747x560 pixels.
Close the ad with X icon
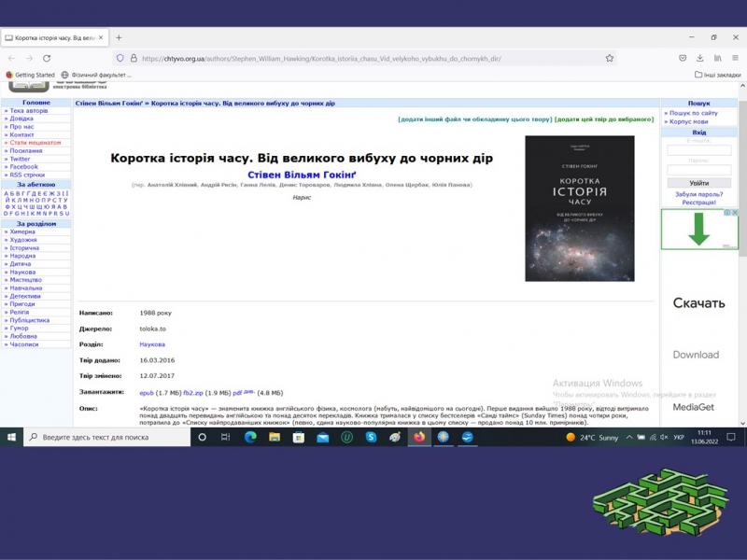pyautogui.click(x=735, y=213)
